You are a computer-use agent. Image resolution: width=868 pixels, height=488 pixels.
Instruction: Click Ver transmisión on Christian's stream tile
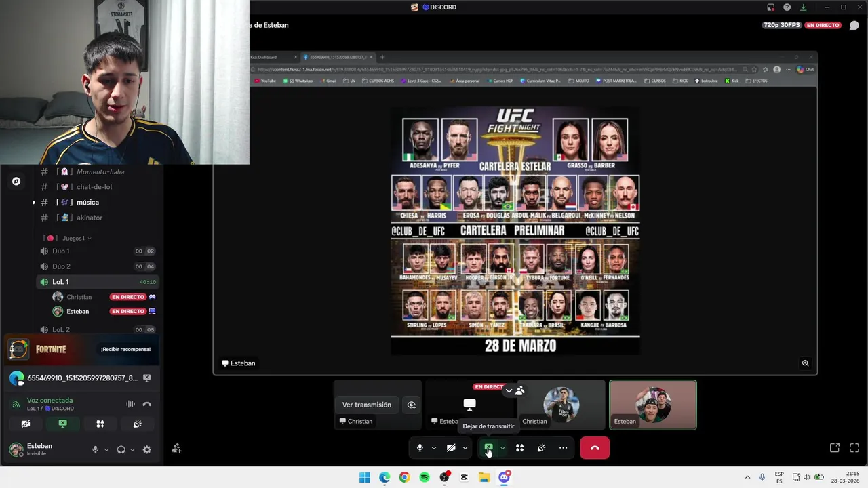pos(367,405)
